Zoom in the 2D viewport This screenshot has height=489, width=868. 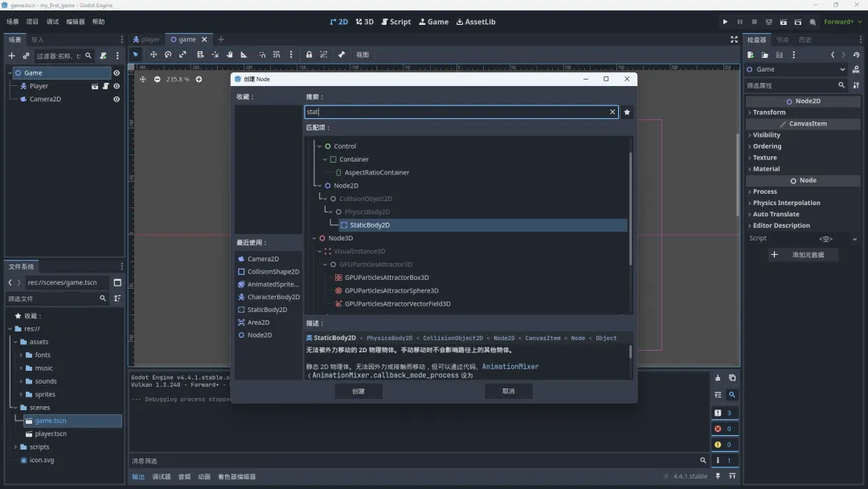tap(199, 79)
